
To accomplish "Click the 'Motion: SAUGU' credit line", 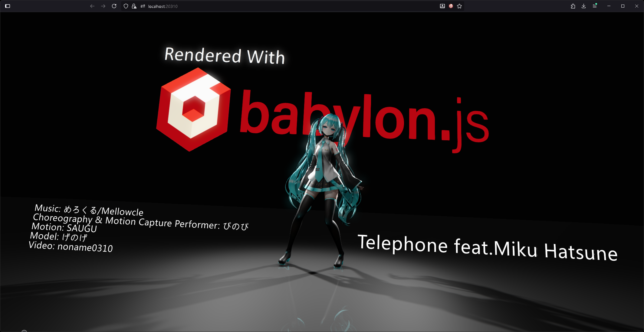I will (64, 227).
